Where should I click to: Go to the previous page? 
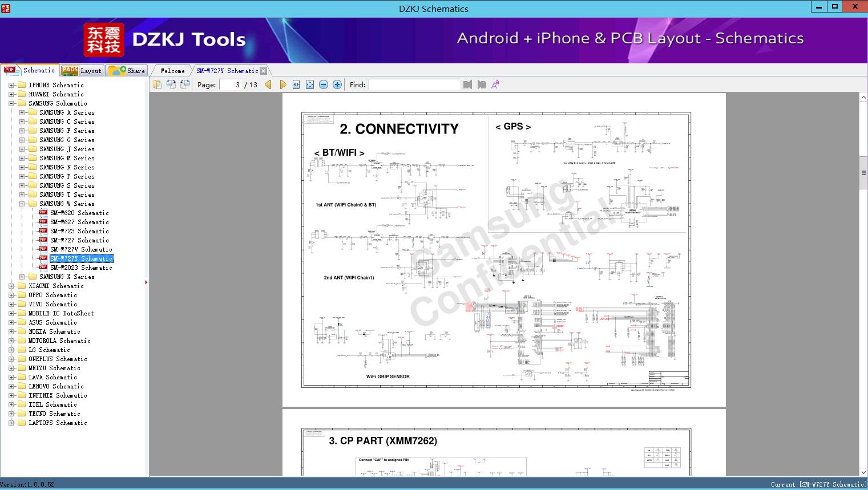pyautogui.click(x=268, y=84)
